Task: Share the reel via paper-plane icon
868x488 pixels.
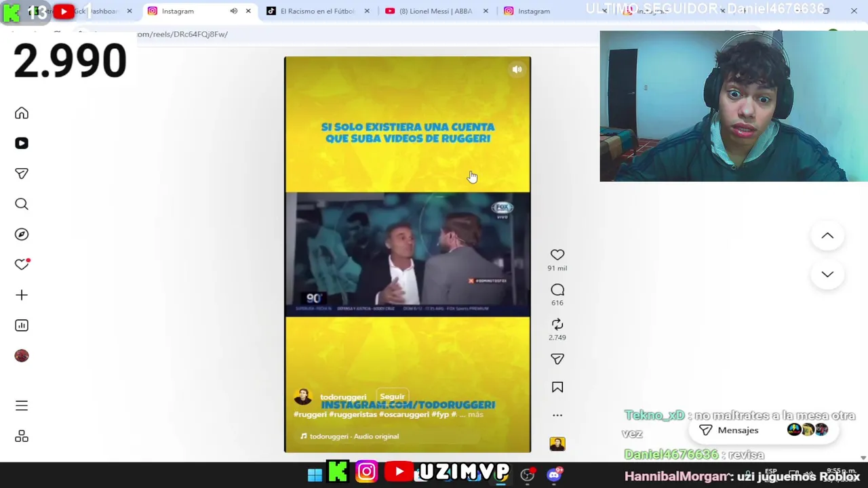Action: tap(557, 359)
